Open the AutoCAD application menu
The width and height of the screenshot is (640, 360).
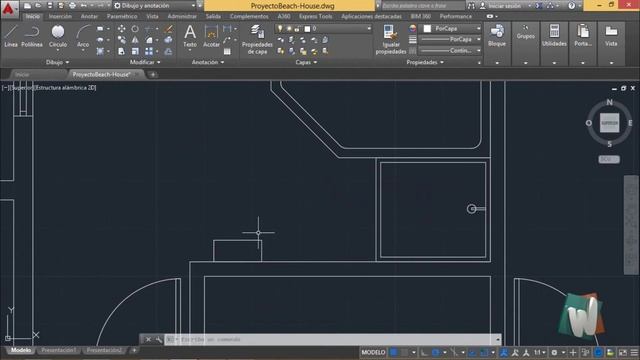click(8, 8)
